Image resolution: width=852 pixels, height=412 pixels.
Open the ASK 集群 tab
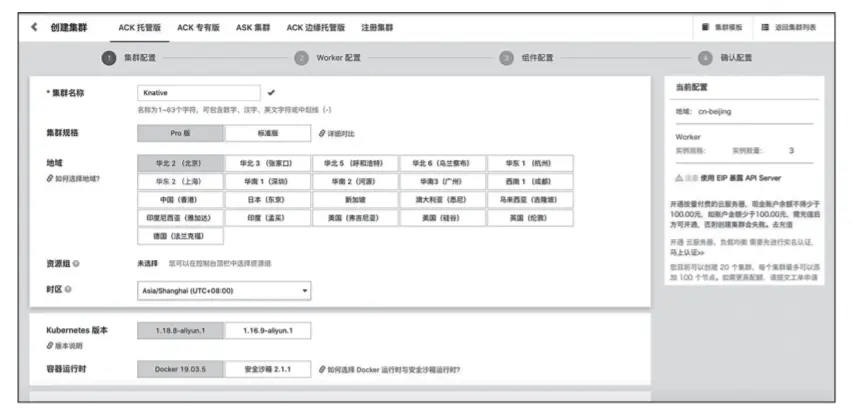(x=253, y=28)
